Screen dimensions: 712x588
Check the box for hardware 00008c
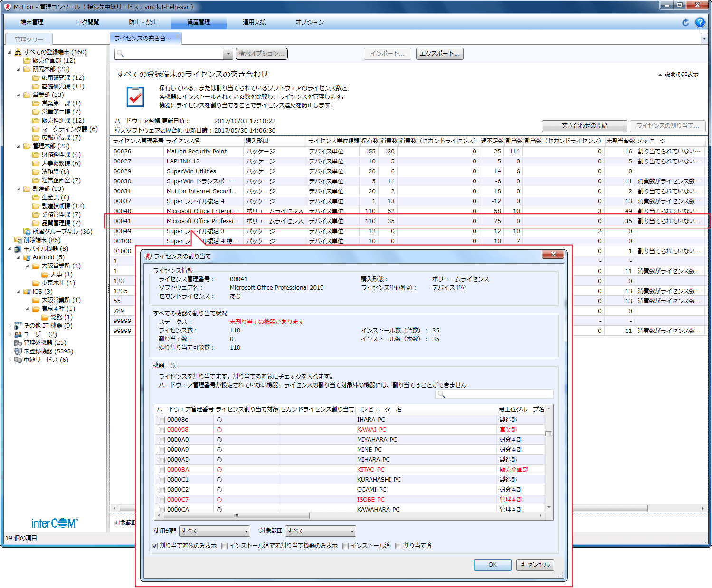click(162, 420)
